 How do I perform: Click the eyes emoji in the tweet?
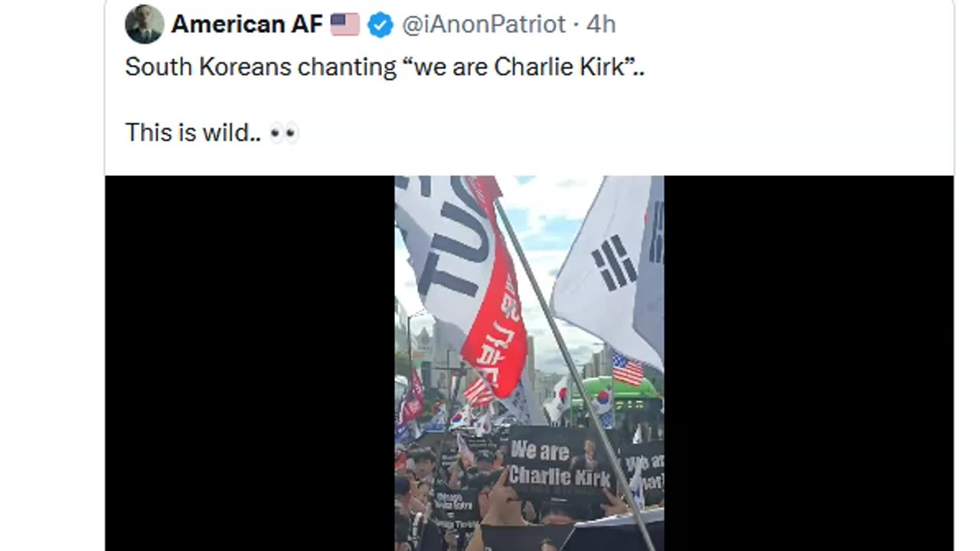(x=283, y=133)
